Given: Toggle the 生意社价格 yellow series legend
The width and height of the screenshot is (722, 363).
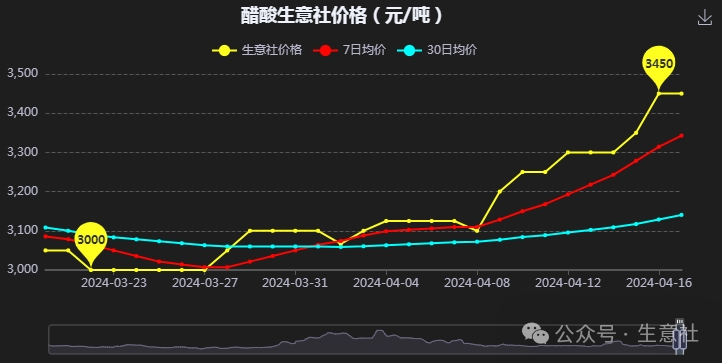Looking at the screenshot, I should [257, 50].
